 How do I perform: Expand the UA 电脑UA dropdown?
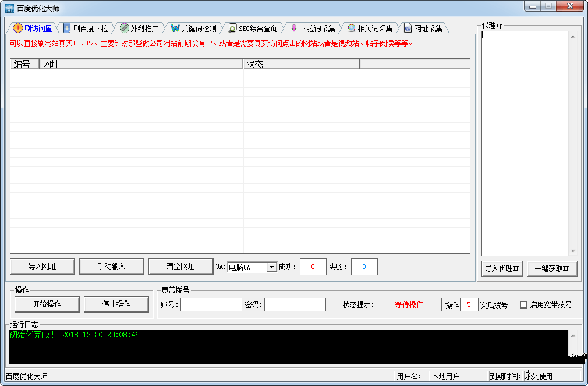[x=271, y=267]
